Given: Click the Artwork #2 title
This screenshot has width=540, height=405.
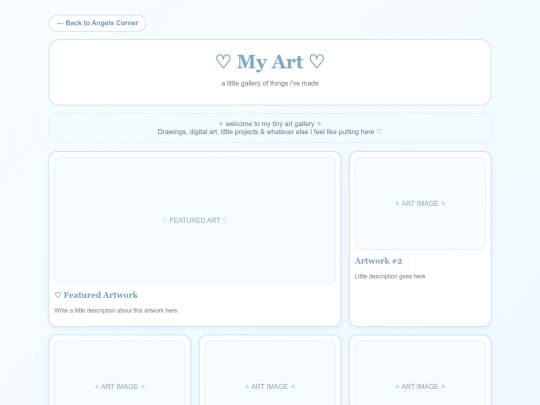Looking at the screenshot, I should coord(378,261).
